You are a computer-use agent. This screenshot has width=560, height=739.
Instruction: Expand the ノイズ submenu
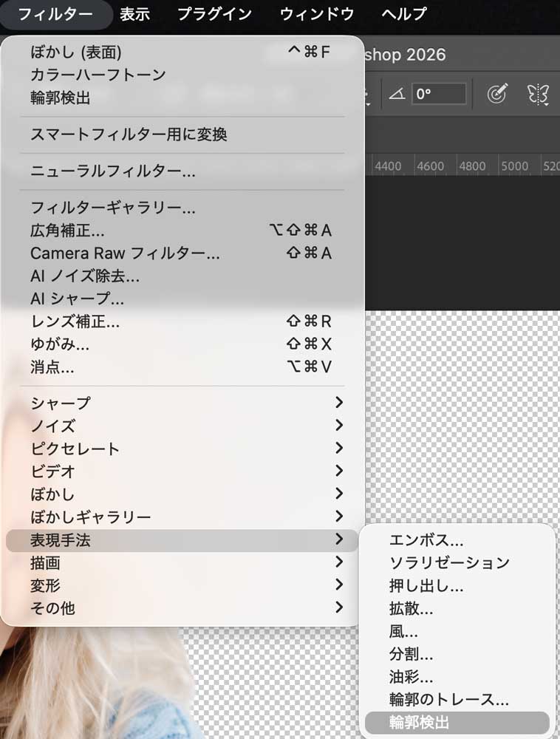coord(182,426)
